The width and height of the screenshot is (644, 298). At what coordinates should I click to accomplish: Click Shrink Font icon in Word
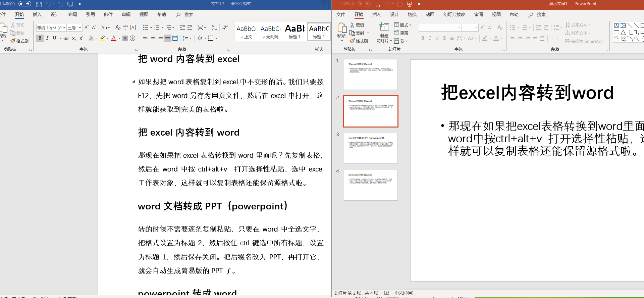coord(94,28)
